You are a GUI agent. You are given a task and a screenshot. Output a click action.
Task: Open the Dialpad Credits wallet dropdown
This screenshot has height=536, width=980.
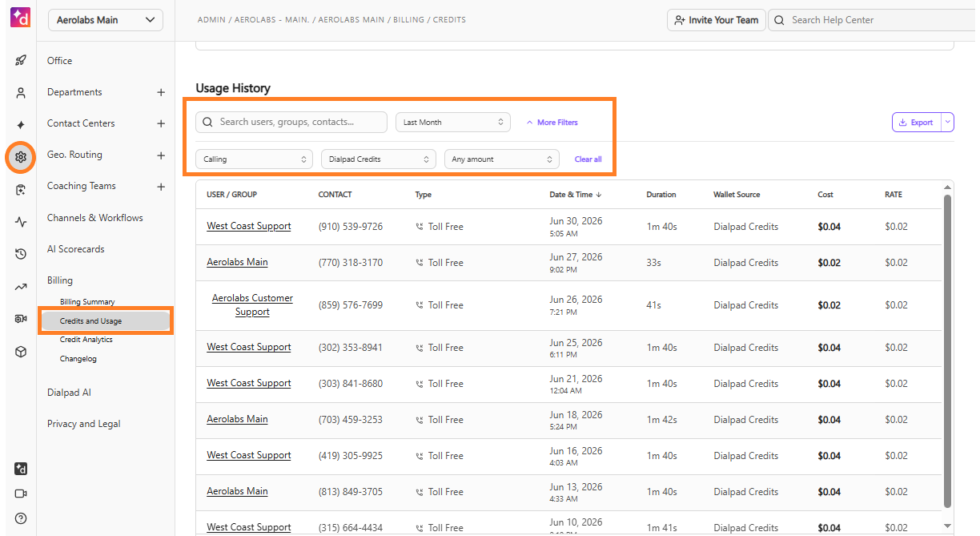[x=379, y=159]
